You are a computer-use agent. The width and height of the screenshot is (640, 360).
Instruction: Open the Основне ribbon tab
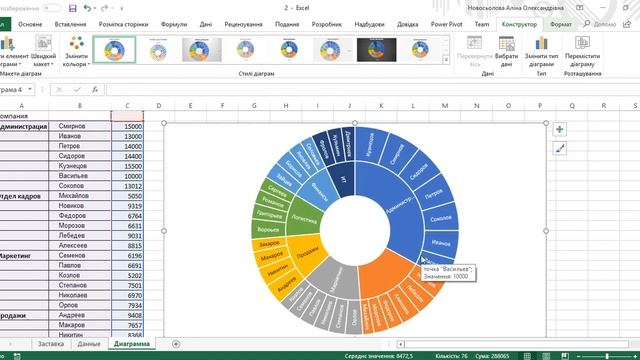pyautogui.click(x=30, y=24)
